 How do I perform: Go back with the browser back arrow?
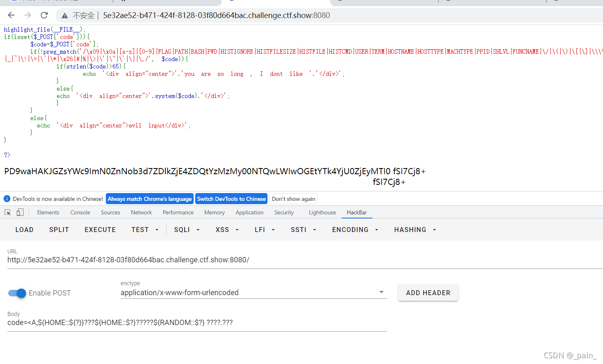pyautogui.click(x=11, y=15)
